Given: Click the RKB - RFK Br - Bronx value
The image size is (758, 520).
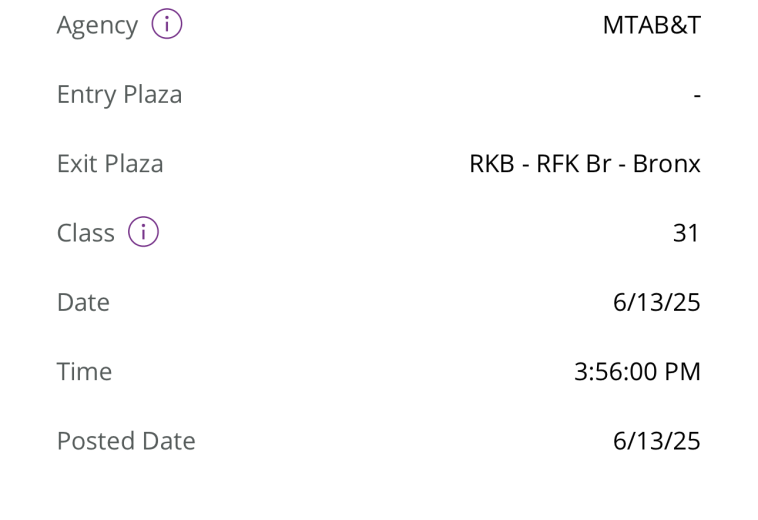Looking at the screenshot, I should pos(585,164).
